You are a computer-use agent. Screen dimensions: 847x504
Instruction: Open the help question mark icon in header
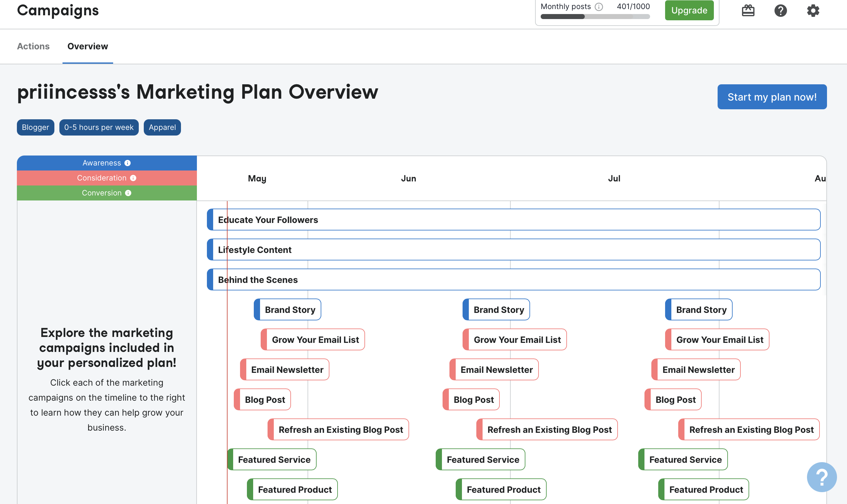[x=780, y=11]
